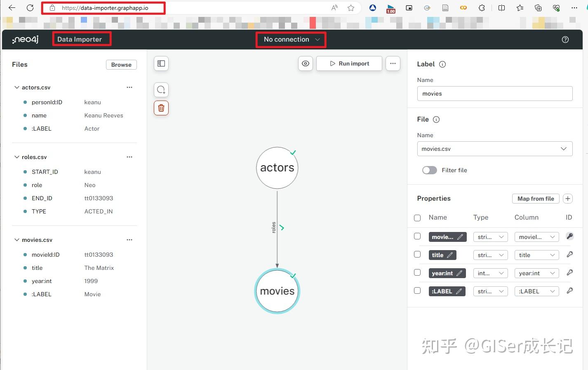Image resolution: width=588 pixels, height=370 pixels.
Task: Click the Browse button in the Files panel
Action: point(121,65)
